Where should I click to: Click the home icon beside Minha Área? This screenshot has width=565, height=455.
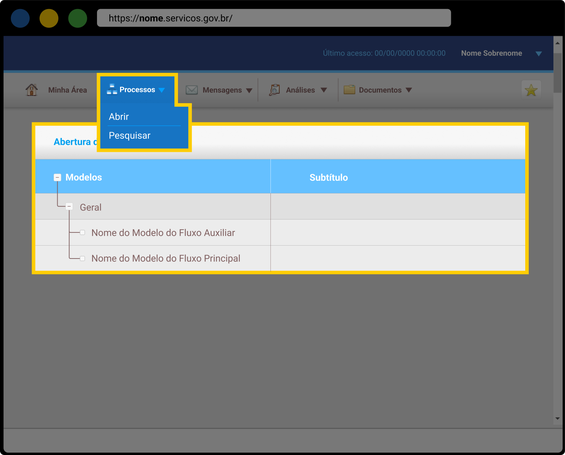(x=32, y=90)
